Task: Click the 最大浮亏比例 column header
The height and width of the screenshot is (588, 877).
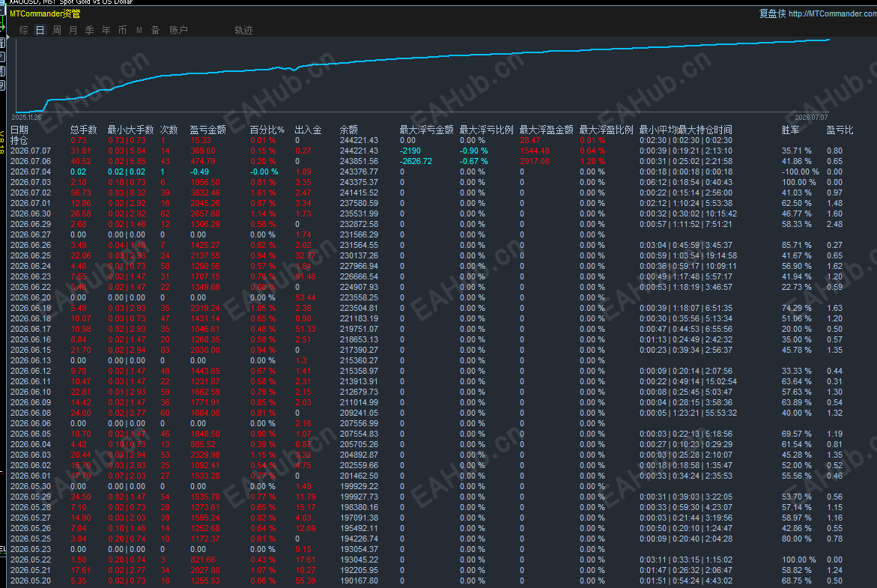Action: pyautogui.click(x=487, y=130)
